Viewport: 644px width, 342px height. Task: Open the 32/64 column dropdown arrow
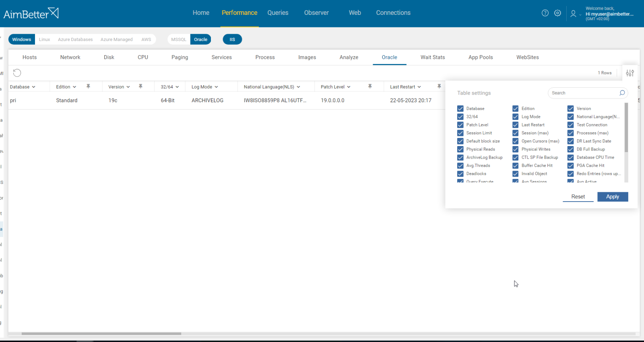pyautogui.click(x=177, y=87)
